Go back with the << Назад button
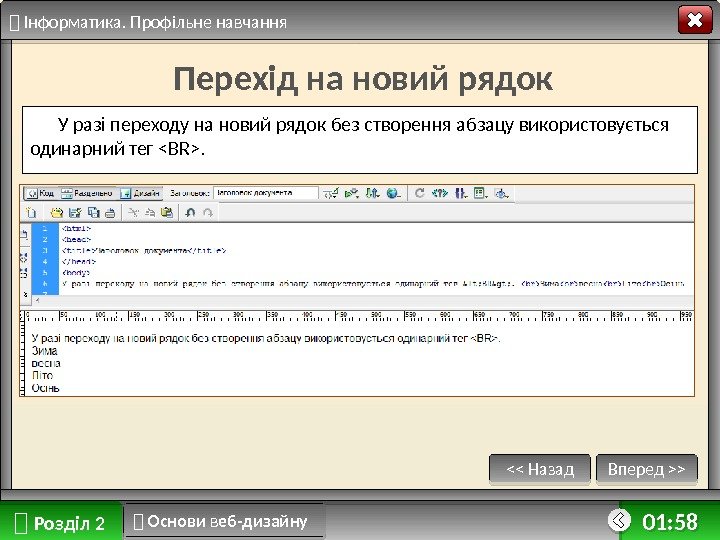 pos(540,469)
